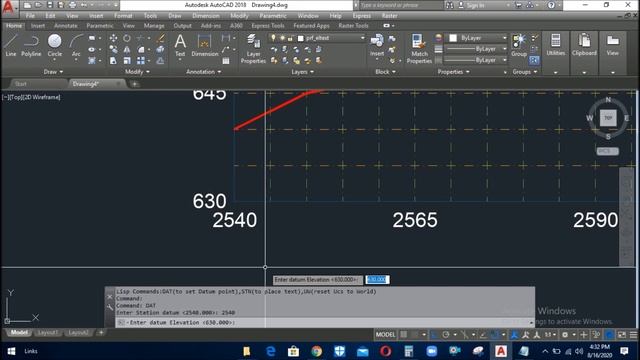Select the Arc tool
Screen dimensions: 640x360
point(76,45)
